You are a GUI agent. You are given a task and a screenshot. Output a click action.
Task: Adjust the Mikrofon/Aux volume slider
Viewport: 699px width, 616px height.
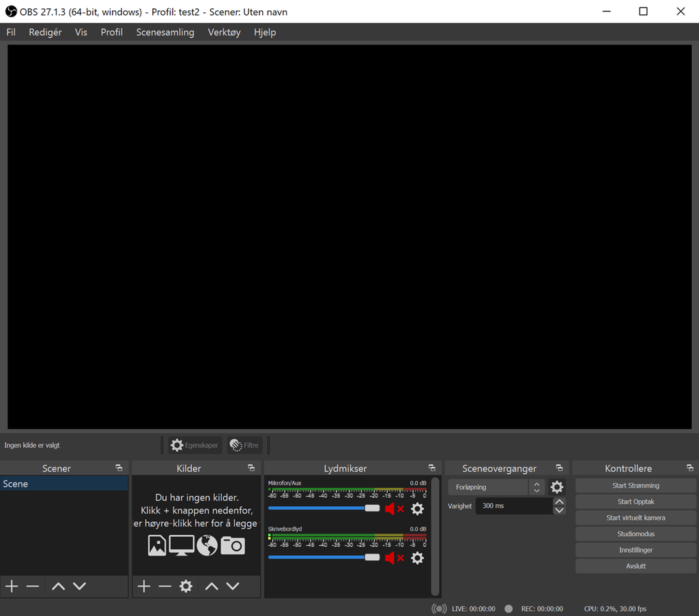point(324,508)
